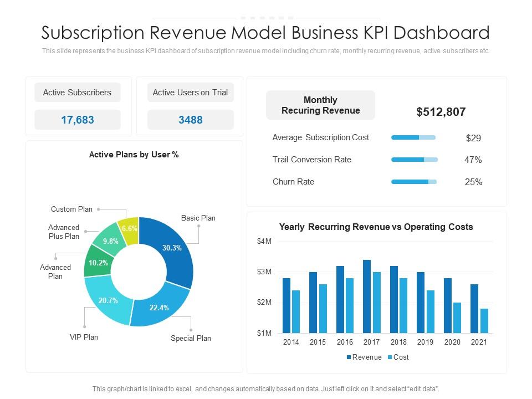Click the Average Subscription Cost progress bar
The width and height of the screenshot is (532, 399).
[413, 137]
